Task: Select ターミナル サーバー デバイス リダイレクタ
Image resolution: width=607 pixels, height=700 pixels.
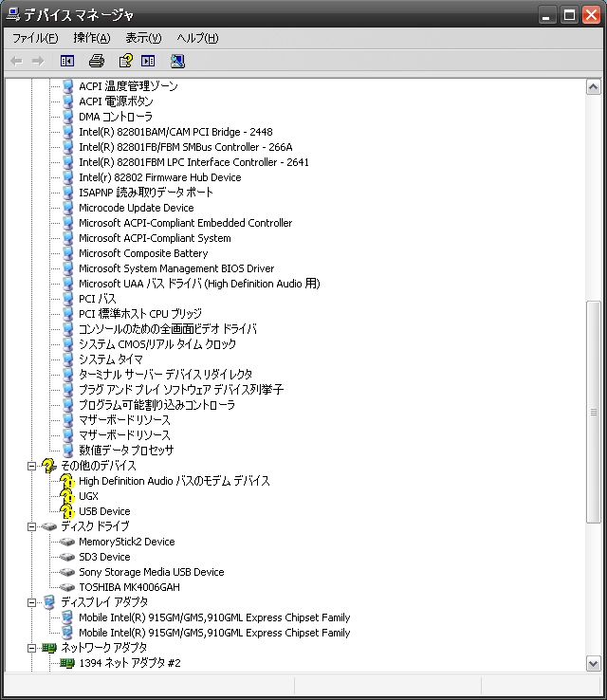Action: [166, 375]
